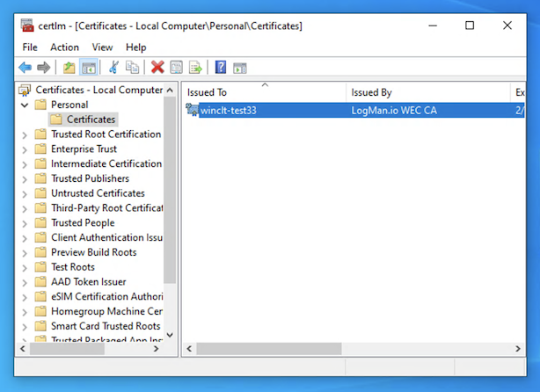Open the File menu
Viewport: 540px width, 392px height.
coord(30,47)
